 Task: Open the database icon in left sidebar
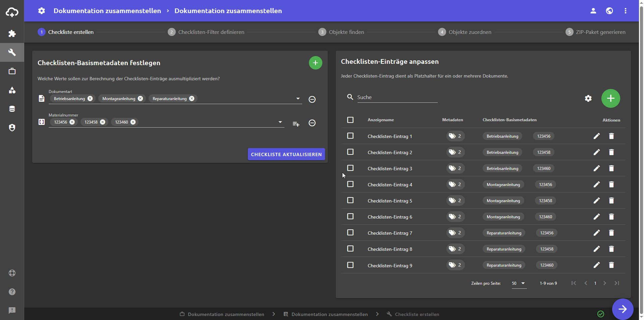12,109
